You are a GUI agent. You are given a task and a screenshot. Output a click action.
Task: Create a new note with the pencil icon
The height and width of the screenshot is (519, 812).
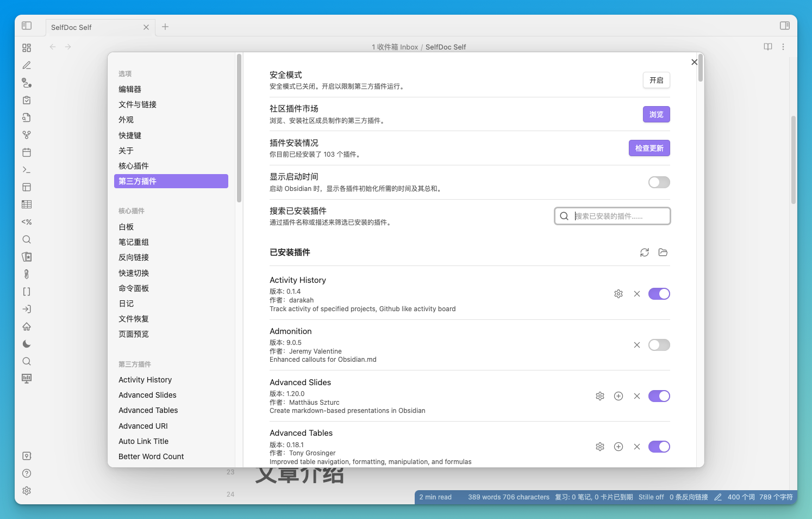[x=26, y=65]
